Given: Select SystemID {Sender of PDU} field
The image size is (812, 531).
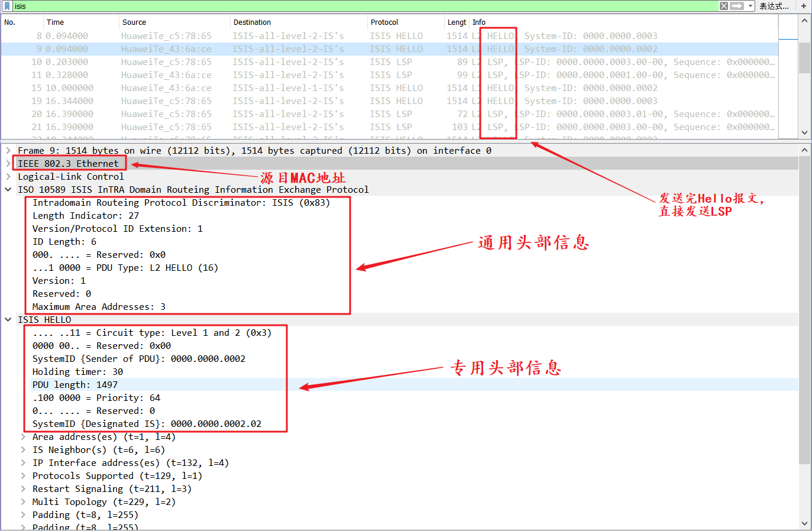Looking at the screenshot, I should click(139, 359).
